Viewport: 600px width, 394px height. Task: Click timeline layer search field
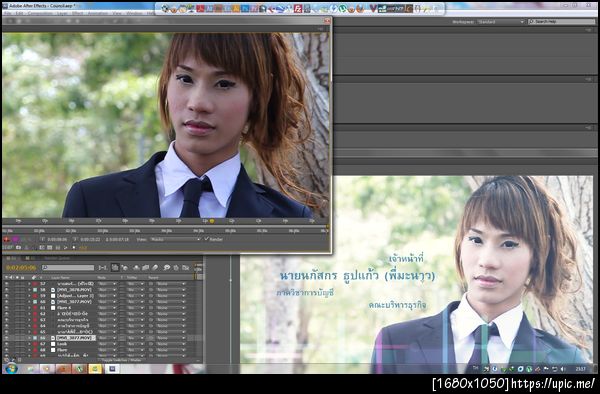(x=68, y=268)
